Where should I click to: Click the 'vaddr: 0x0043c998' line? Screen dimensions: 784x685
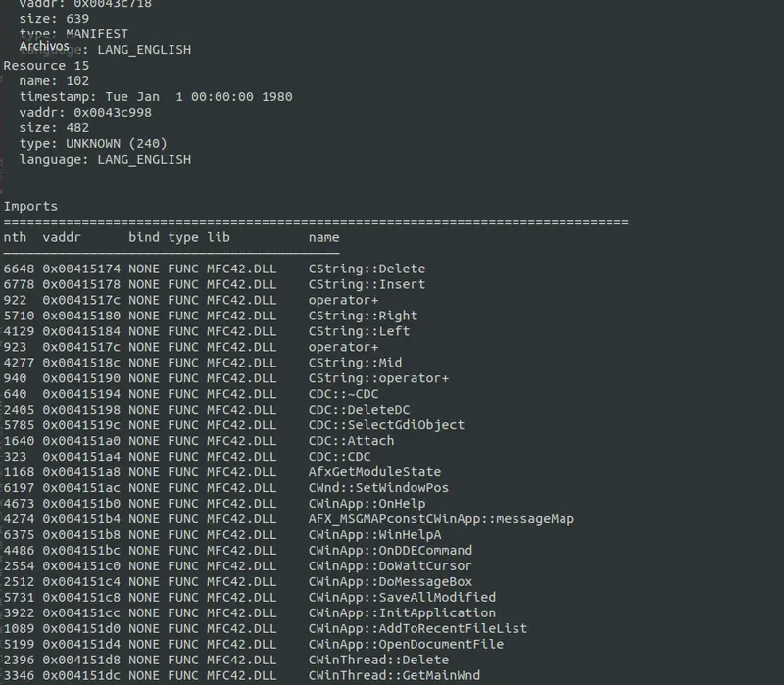pos(85,112)
